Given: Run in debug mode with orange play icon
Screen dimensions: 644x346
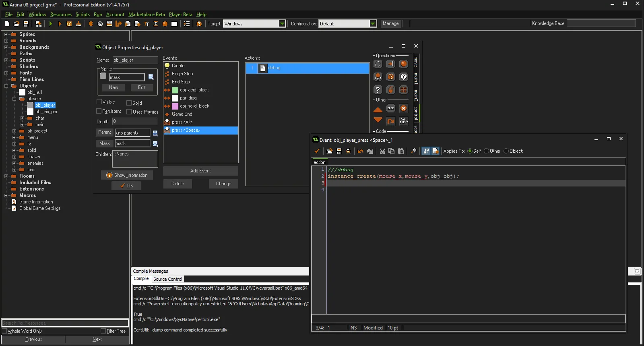Looking at the screenshot, I should [x=60, y=24].
